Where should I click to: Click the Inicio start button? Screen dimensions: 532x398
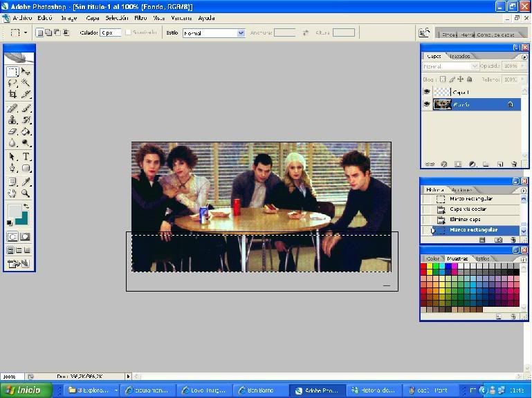point(26,390)
